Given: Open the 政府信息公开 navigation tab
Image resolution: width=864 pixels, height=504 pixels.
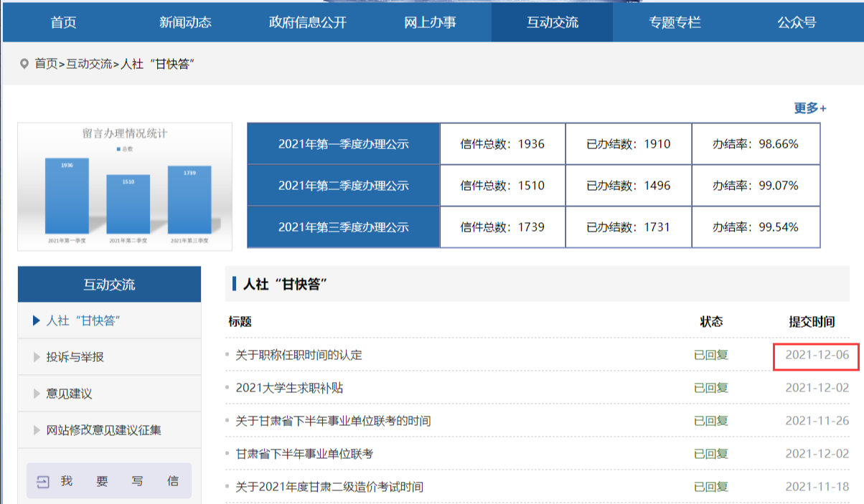Looking at the screenshot, I should (308, 22).
